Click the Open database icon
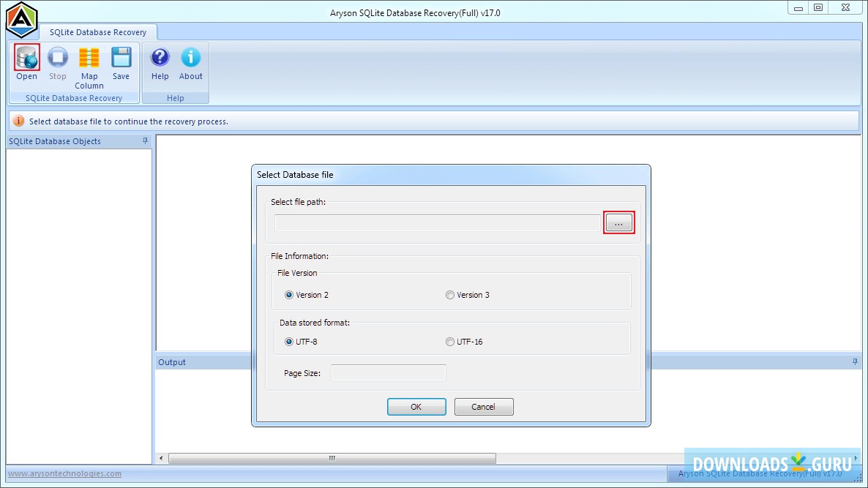868x488 pixels. [26, 59]
